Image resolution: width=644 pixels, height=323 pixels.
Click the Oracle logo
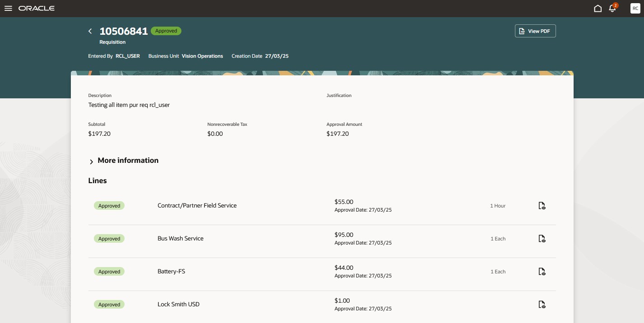(x=36, y=8)
